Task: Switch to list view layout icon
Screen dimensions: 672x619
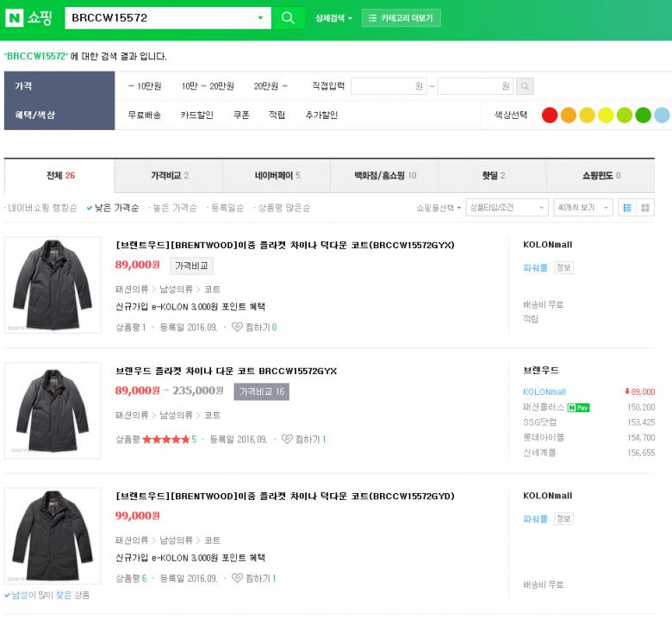Action: tap(627, 208)
